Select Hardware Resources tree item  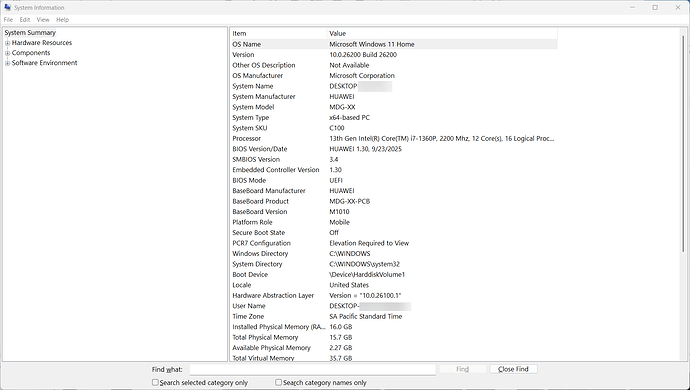coord(42,43)
